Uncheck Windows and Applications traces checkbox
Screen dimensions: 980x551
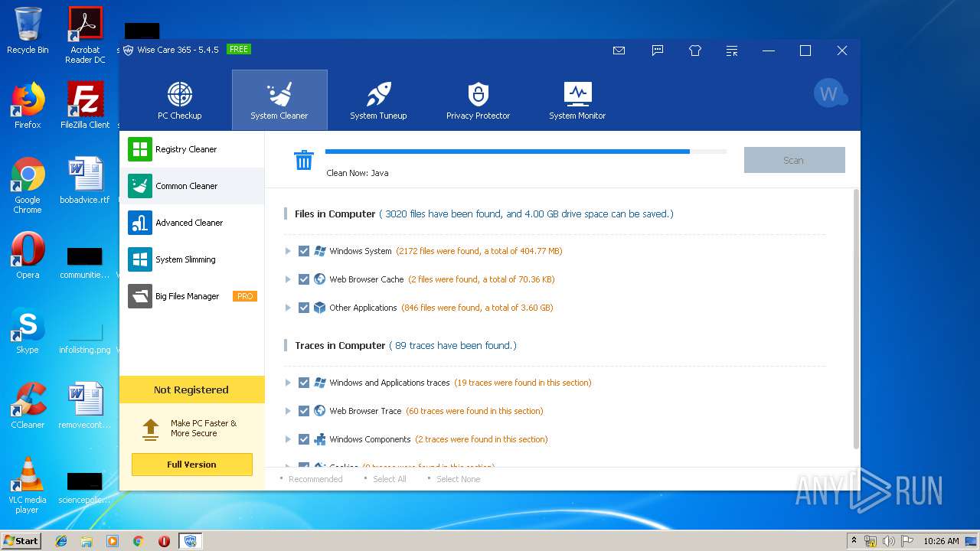tap(304, 383)
